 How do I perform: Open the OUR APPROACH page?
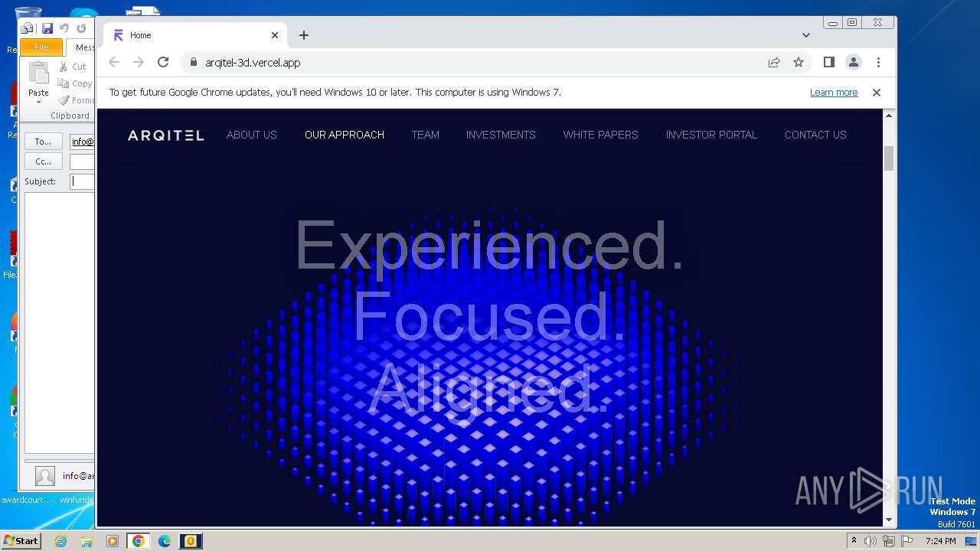tap(345, 135)
